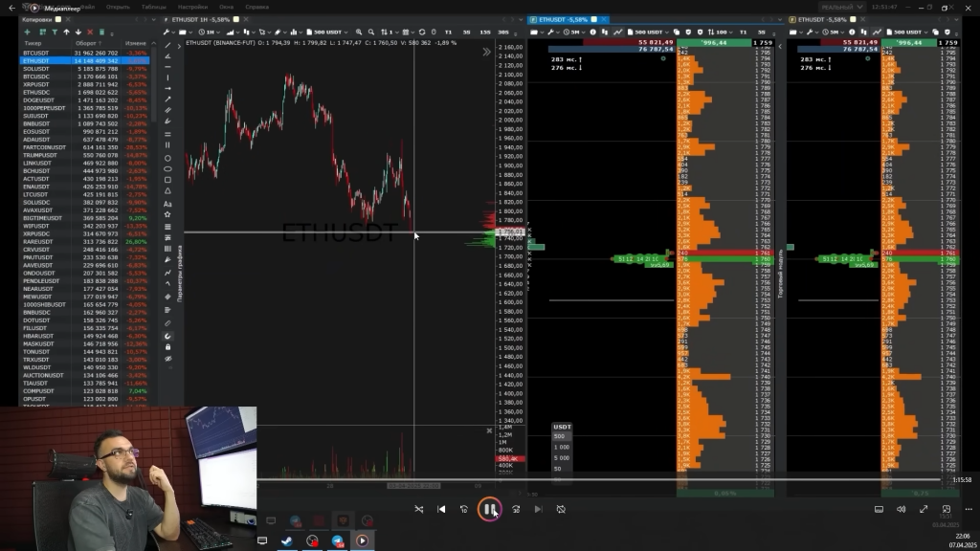
Task: Toggle captions in media player
Action: [879, 509]
